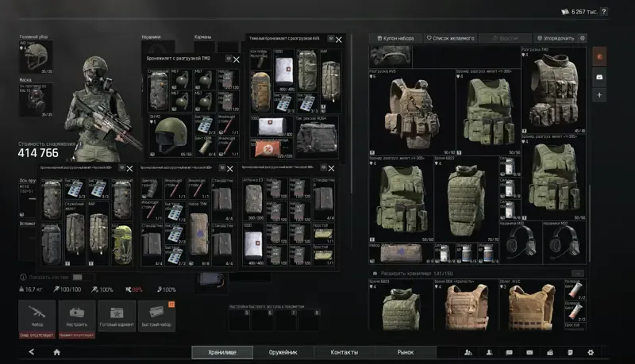Close the leftmost Часовой-305 vest panel
The height and width of the screenshot is (364, 635).
coord(129,169)
